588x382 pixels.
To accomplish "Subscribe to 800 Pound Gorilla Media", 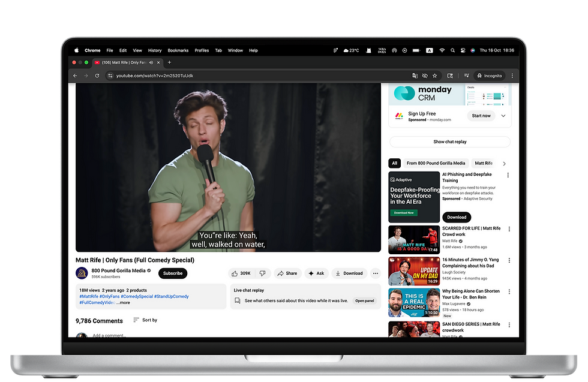I will (x=173, y=273).
